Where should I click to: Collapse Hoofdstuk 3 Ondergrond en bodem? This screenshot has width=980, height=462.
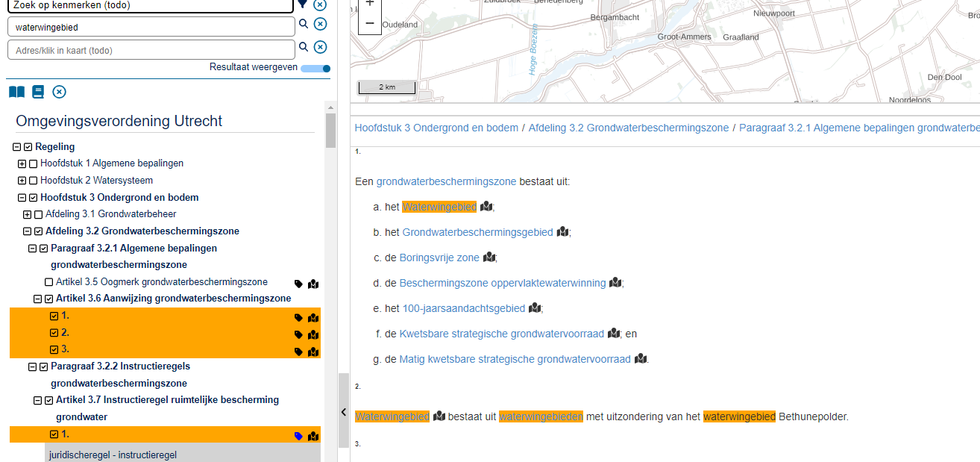click(x=22, y=198)
